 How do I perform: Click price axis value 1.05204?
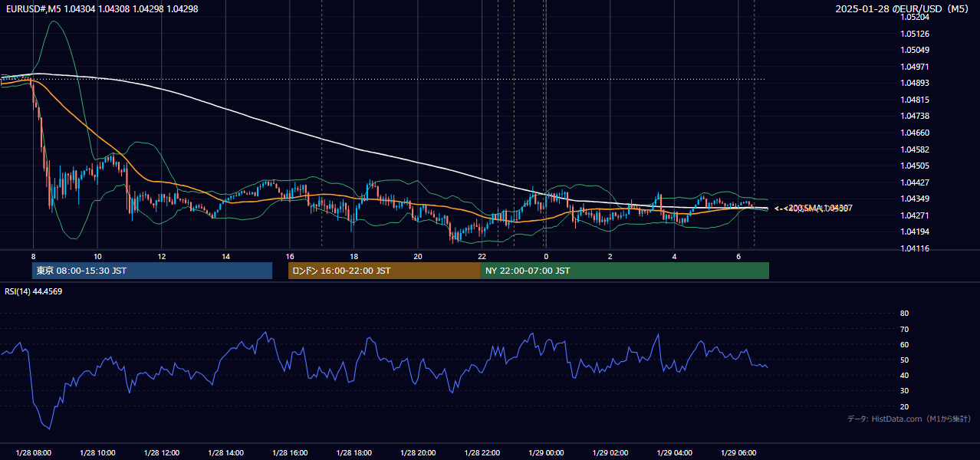(x=915, y=17)
